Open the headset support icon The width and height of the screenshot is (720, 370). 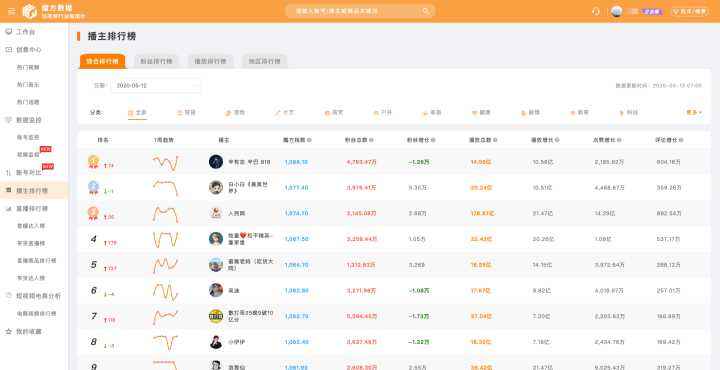596,11
